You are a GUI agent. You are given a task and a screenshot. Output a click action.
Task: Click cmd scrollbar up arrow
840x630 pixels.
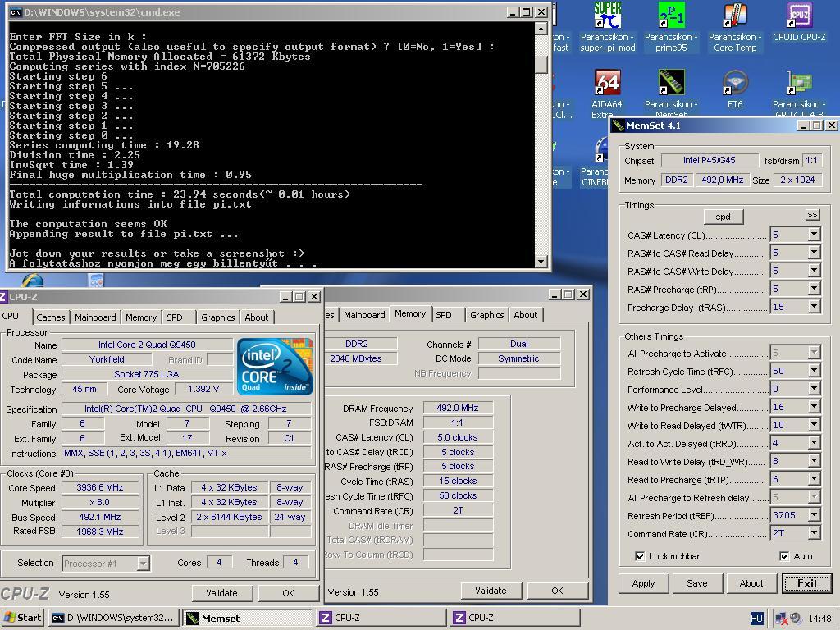[541, 29]
